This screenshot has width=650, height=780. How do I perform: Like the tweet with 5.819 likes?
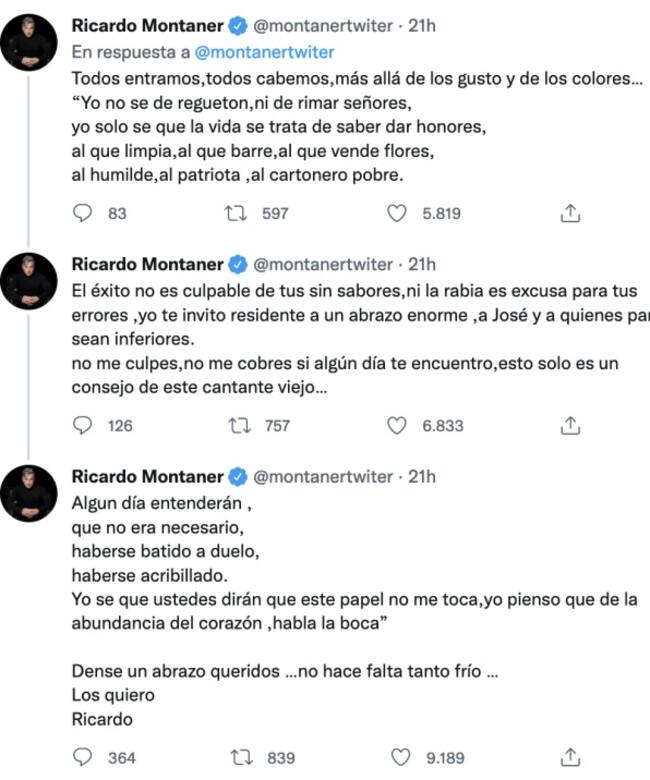[397, 213]
